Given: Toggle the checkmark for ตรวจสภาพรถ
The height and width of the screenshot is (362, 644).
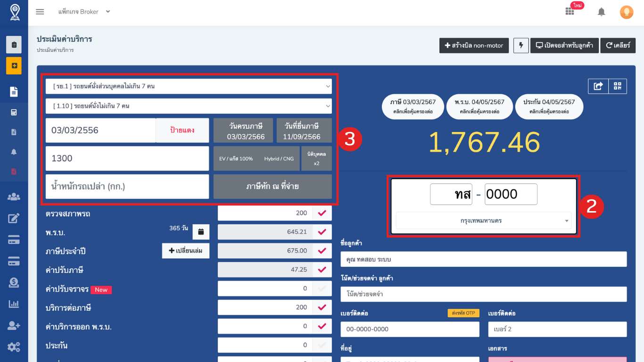Looking at the screenshot, I should point(322,213).
